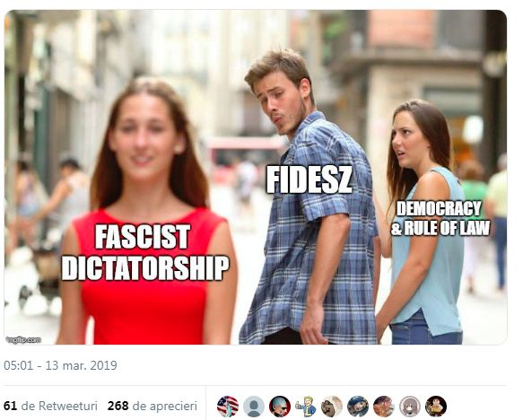Open the dark background yellow figure avatar
The width and height of the screenshot is (523, 420).
coord(436,406)
